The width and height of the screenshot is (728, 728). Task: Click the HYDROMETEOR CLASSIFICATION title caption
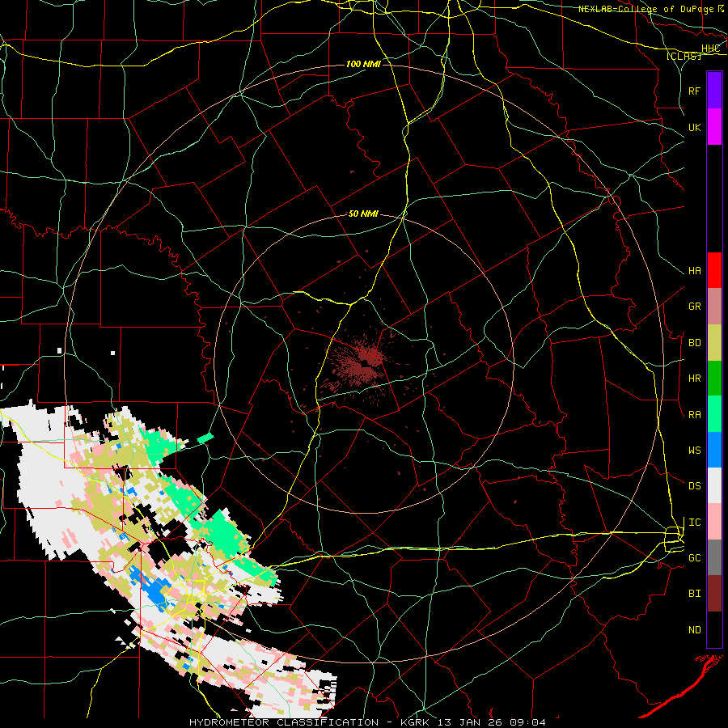click(284, 722)
